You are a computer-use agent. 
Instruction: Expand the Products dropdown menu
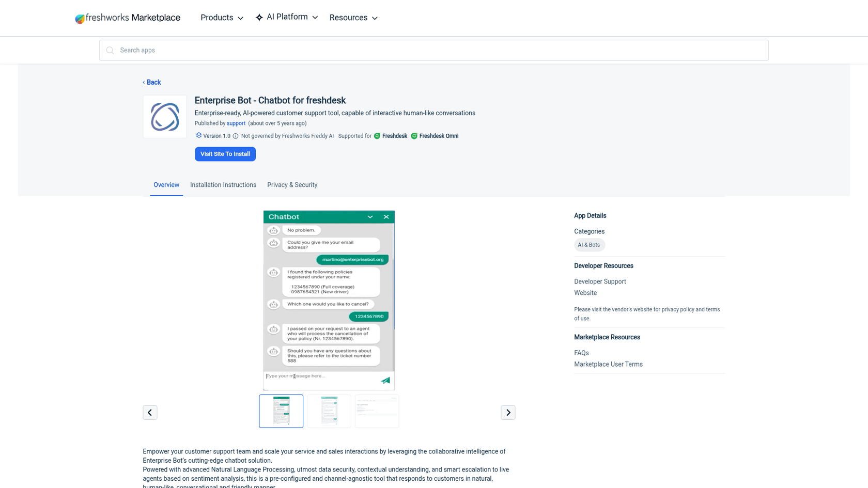tap(222, 18)
